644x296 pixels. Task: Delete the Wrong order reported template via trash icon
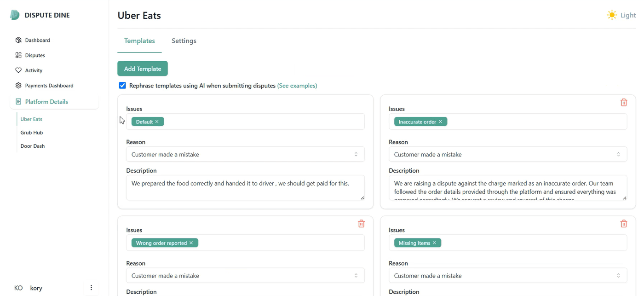(x=362, y=223)
